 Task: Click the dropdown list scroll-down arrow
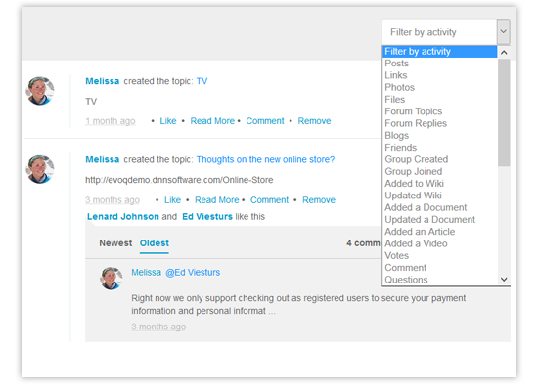(x=504, y=280)
